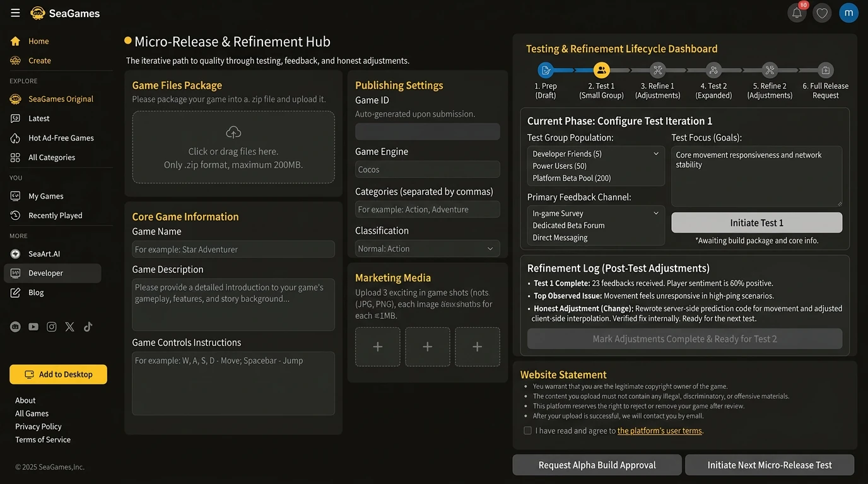Open the Primary Feedback Channel dropdown
Viewport: 868px width, 484px height.
coord(655,213)
